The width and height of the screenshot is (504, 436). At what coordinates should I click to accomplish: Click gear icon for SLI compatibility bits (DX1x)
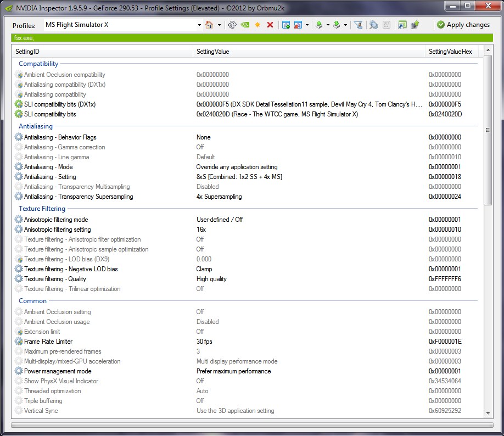[x=19, y=104]
